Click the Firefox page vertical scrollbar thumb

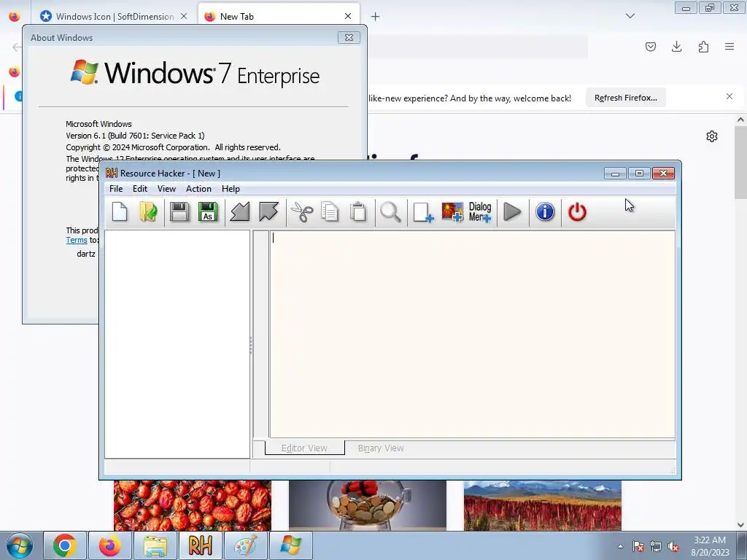click(x=740, y=162)
